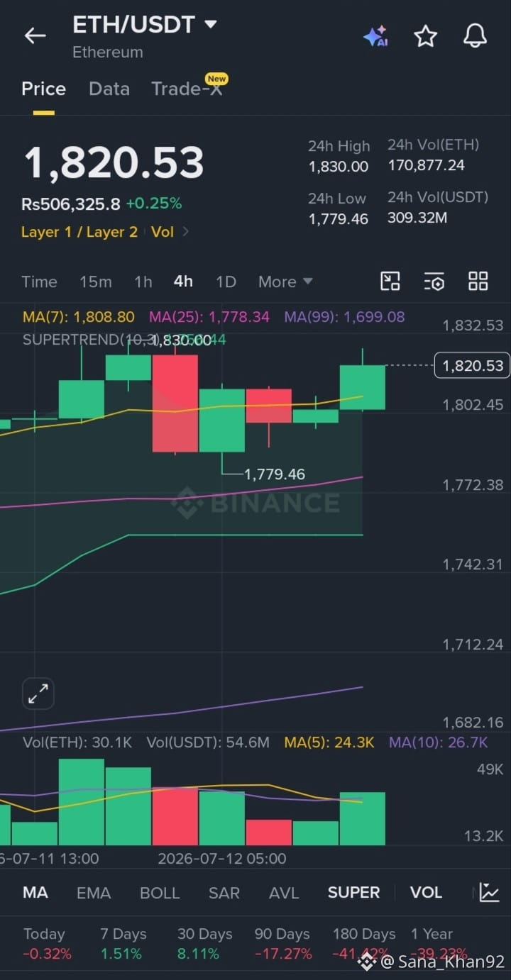Open price alerts with the bell icon
Image resolution: width=511 pixels, height=980 pixels.
click(x=475, y=36)
